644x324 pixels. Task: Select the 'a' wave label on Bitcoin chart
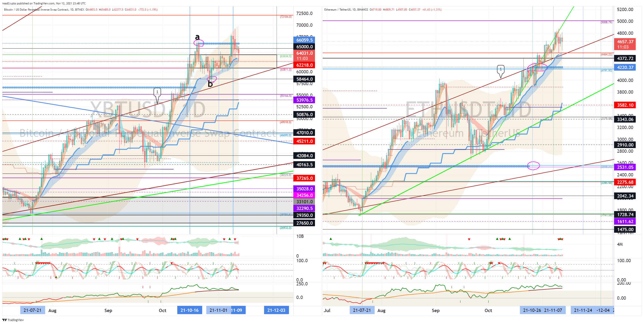point(197,37)
